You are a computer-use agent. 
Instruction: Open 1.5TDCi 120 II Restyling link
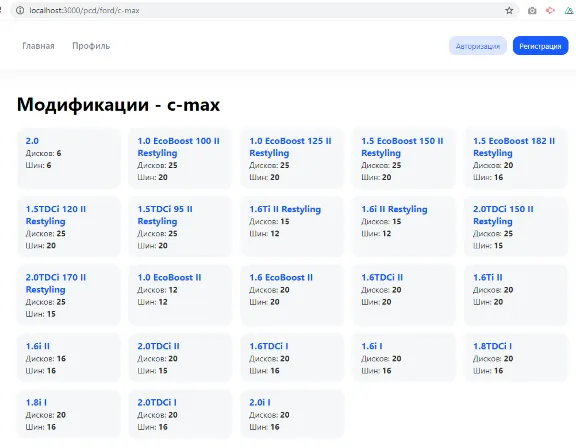(x=56, y=215)
